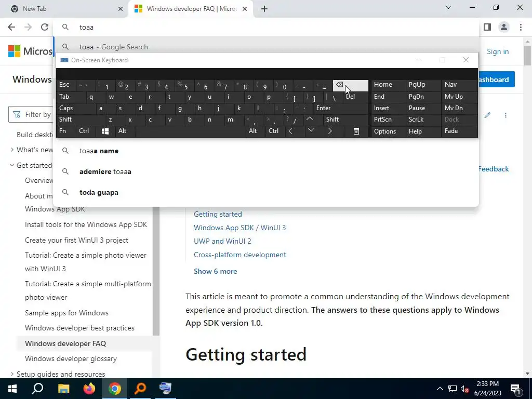532x399 pixels.
Task: Select the 'toaaa name' suggestion
Action: (x=265, y=151)
